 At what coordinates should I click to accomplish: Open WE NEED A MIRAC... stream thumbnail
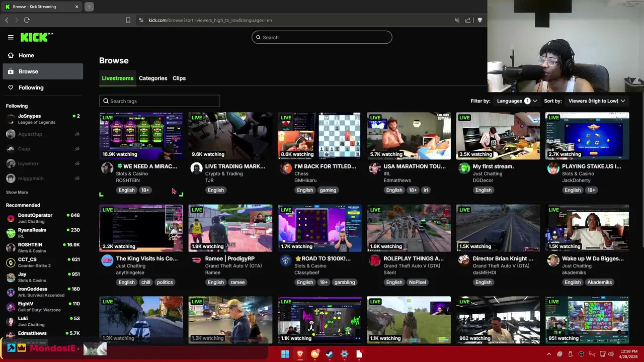click(x=141, y=136)
